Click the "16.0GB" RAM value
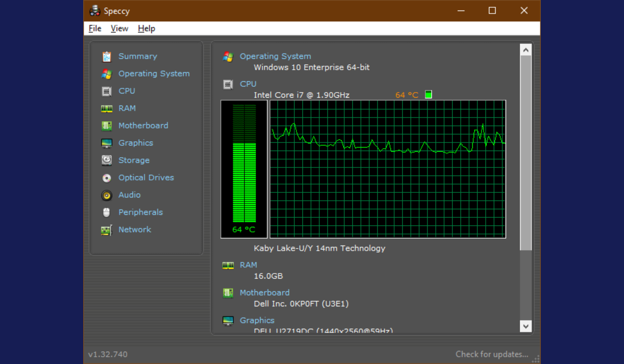This screenshot has height=364, width=624. point(268,276)
